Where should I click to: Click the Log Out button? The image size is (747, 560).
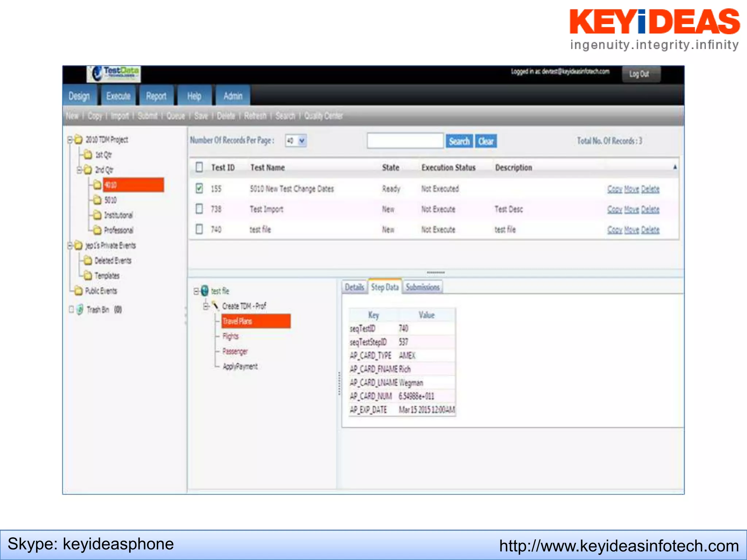640,74
